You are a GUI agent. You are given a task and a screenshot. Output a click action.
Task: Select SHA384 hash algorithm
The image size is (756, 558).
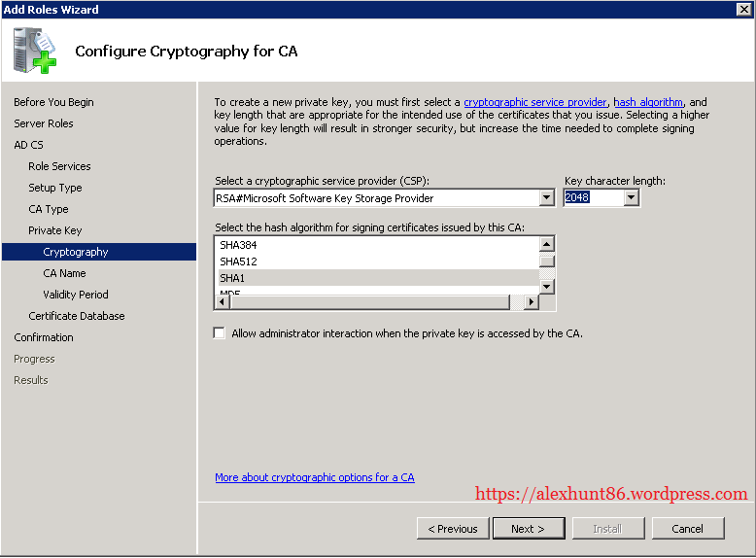click(x=239, y=245)
